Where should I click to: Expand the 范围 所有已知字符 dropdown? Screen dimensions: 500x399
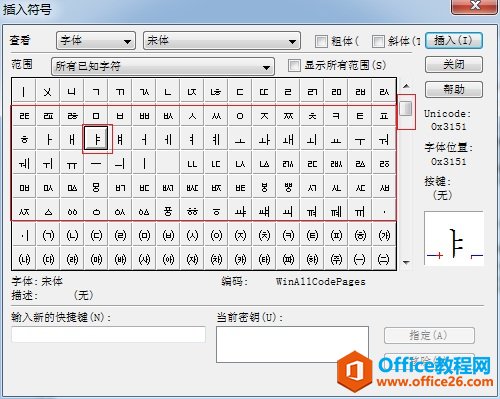pyautogui.click(x=163, y=66)
